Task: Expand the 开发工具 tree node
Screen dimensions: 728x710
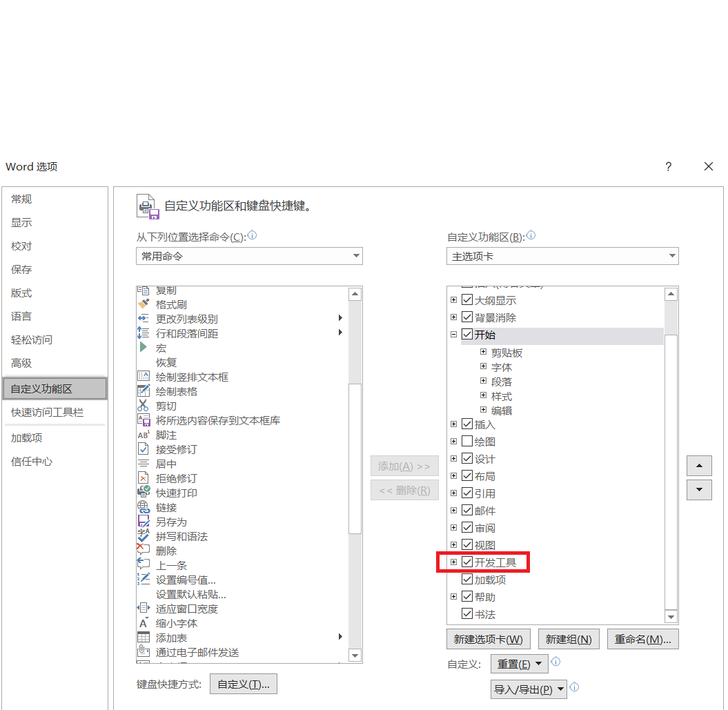Action: click(x=453, y=562)
